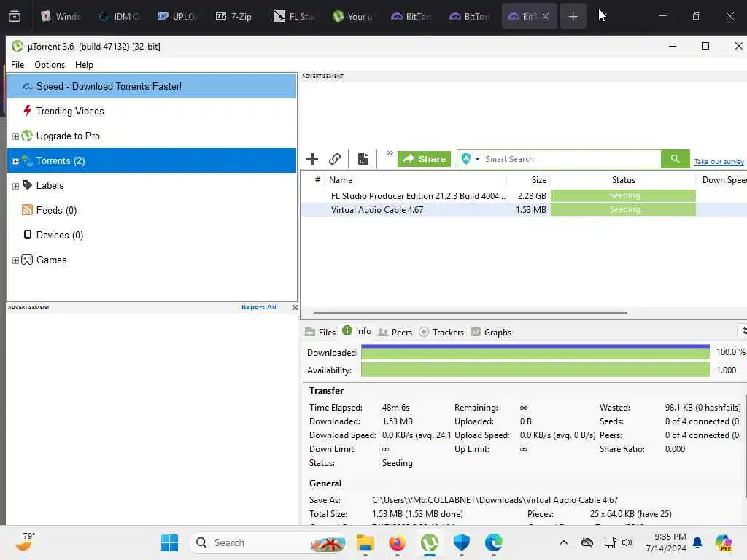Open Windows Security shield in taskbar
The width and height of the screenshot is (747, 560).
click(461, 542)
